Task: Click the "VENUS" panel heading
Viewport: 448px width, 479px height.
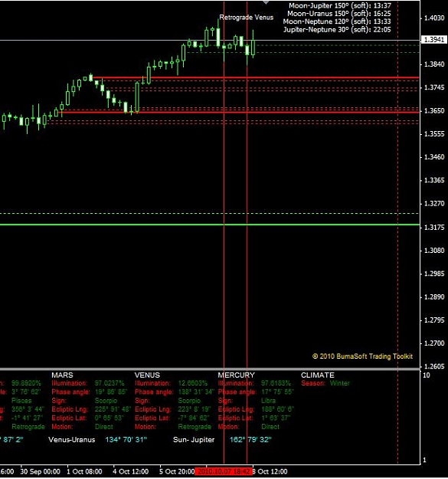Action: tap(147, 375)
